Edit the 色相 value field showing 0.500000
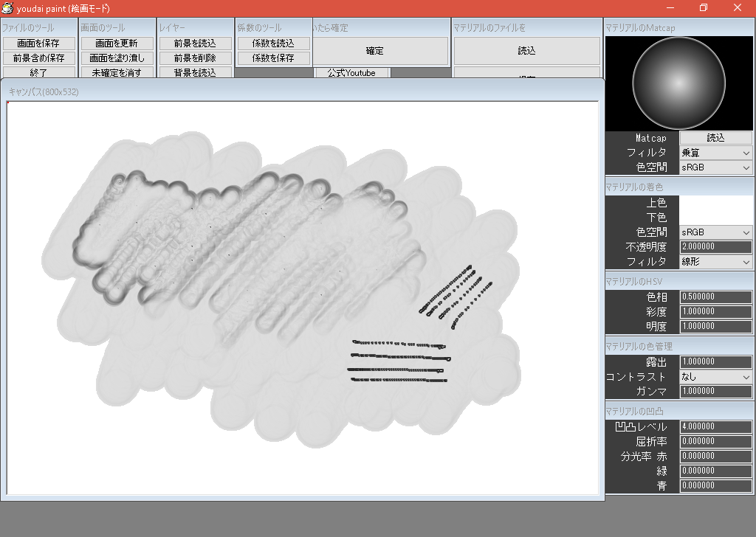756x537 pixels. coord(715,297)
